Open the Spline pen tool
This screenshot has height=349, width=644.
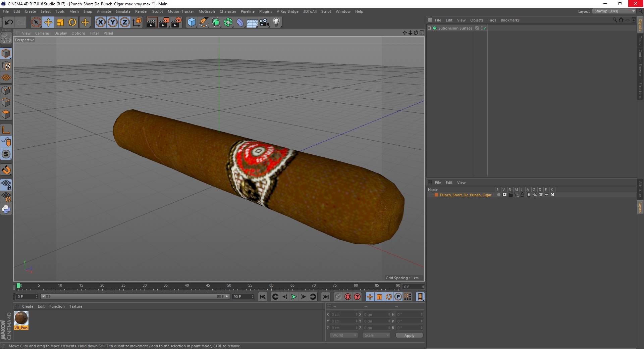click(204, 22)
